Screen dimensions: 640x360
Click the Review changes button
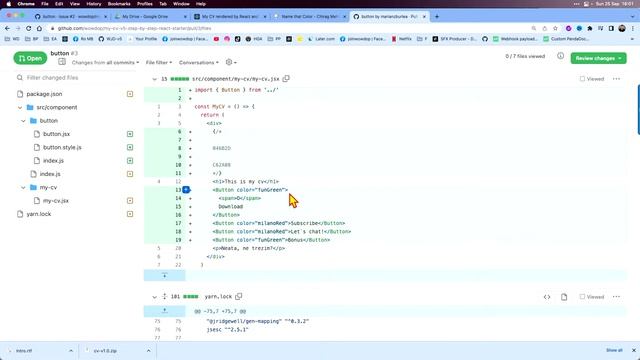(598, 58)
